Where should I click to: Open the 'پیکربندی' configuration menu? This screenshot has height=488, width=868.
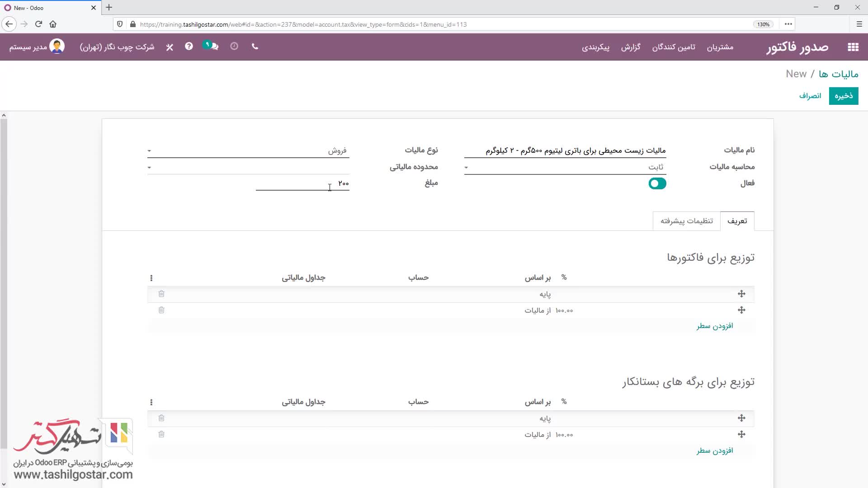point(595,47)
